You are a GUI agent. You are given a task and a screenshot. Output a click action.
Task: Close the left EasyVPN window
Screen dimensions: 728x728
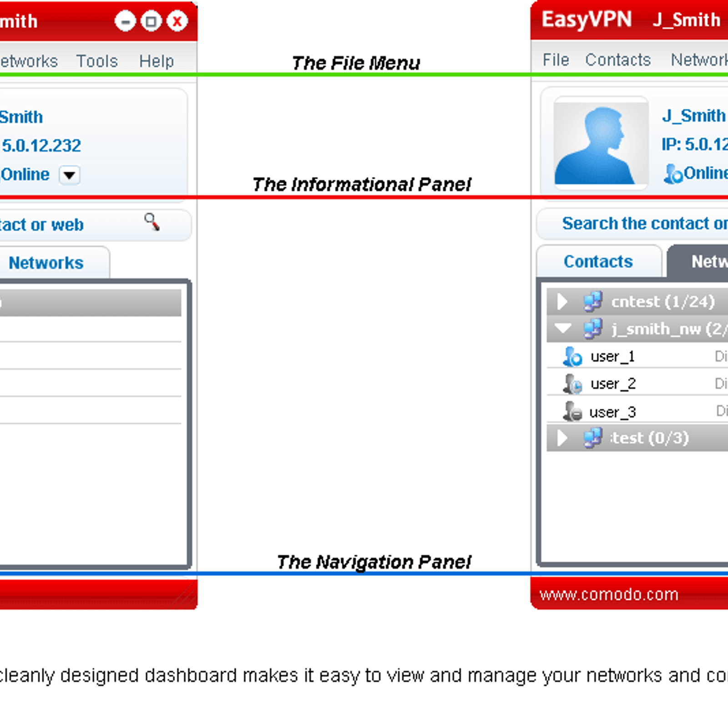[x=177, y=21]
